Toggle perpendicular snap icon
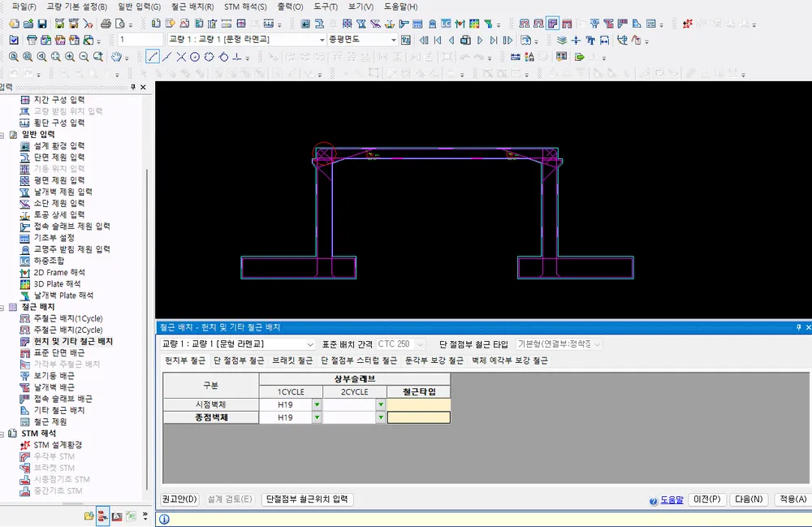Viewport: 812px width, 527px height. (237, 56)
